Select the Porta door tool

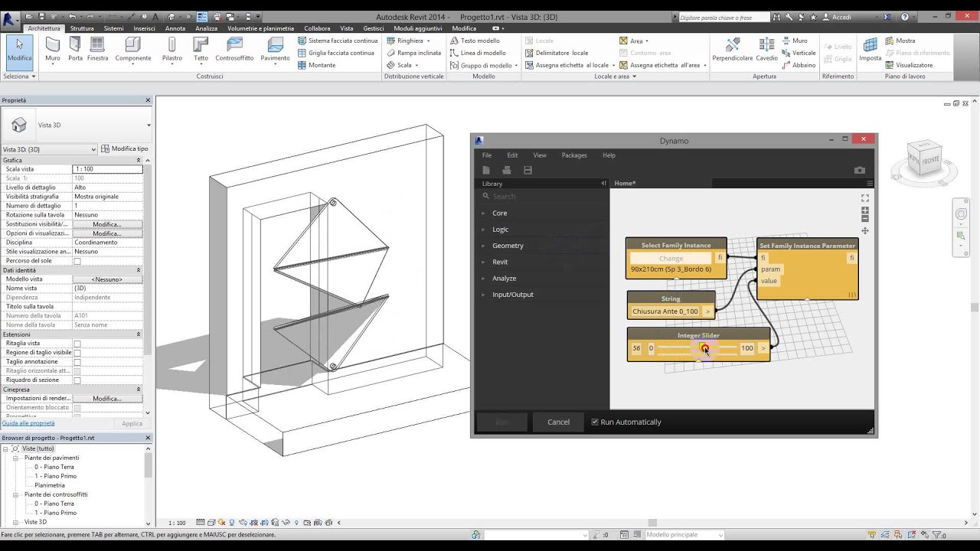tap(75, 49)
